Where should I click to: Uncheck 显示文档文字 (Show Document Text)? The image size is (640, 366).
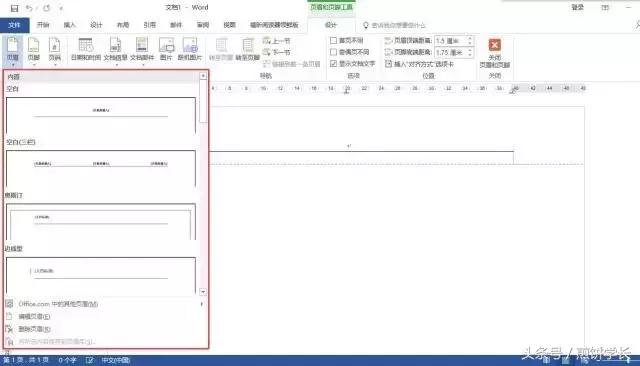tap(333, 64)
